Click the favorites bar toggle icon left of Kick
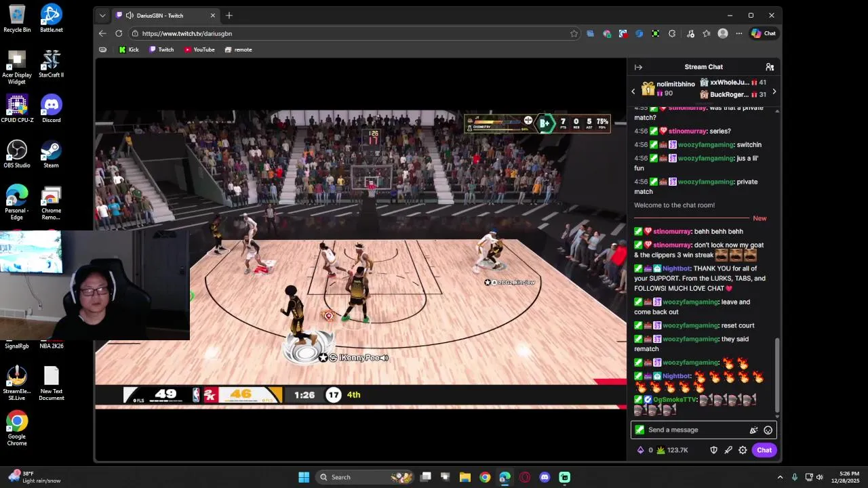The width and height of the screenshot is (868, 488). click(102, 49)
